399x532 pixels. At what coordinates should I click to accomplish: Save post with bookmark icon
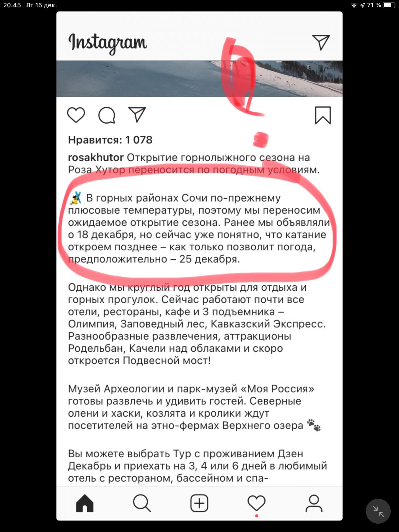click(x=323, y=115)
